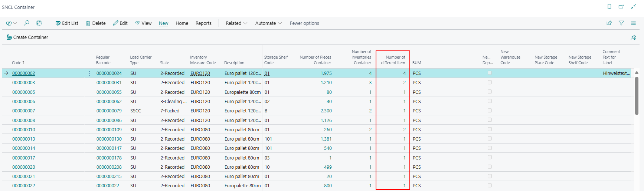
Task: Open container code 000000005 link
Action: click(24, 92)
